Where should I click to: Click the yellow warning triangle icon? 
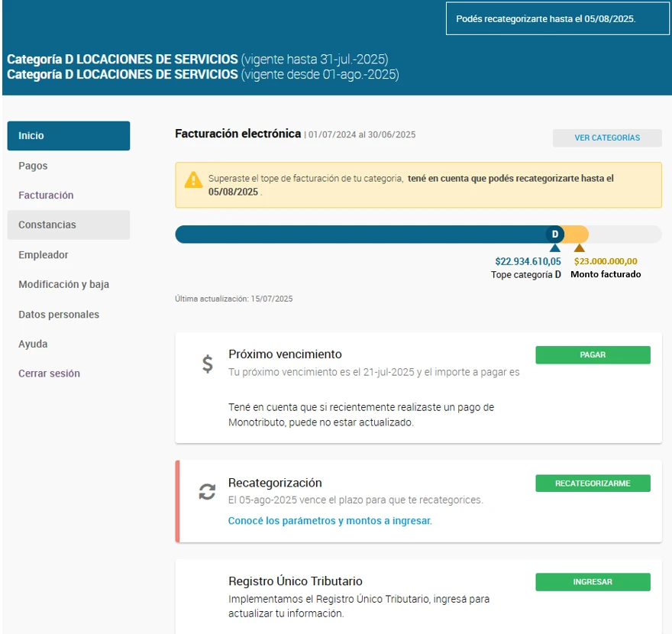pyautogui.click(x=192, y=180)
